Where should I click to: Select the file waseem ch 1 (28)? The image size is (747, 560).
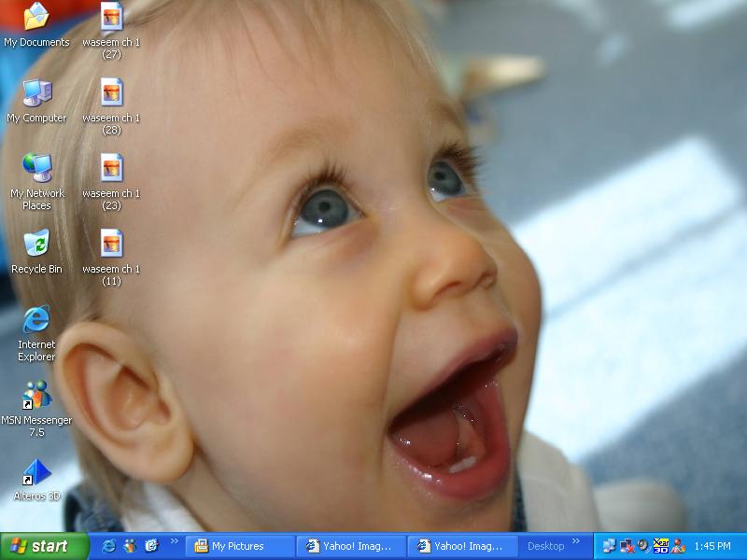111,106
